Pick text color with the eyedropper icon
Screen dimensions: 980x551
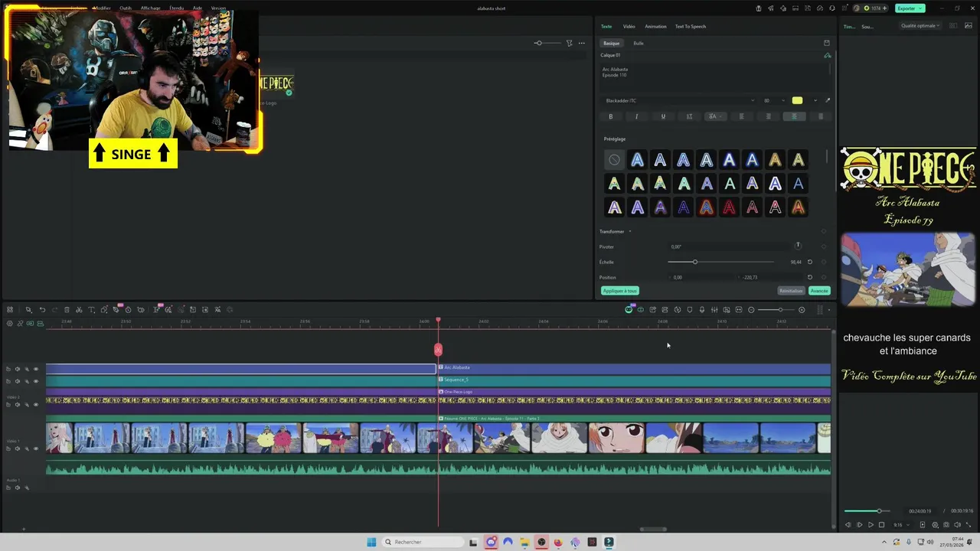[x=828, y=100]
